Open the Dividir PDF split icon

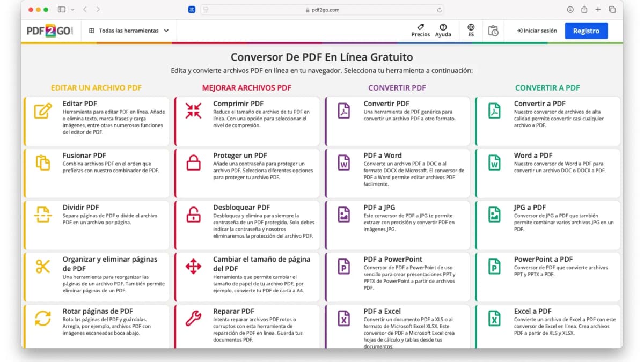pyautogui.click(x=42, y=214)
